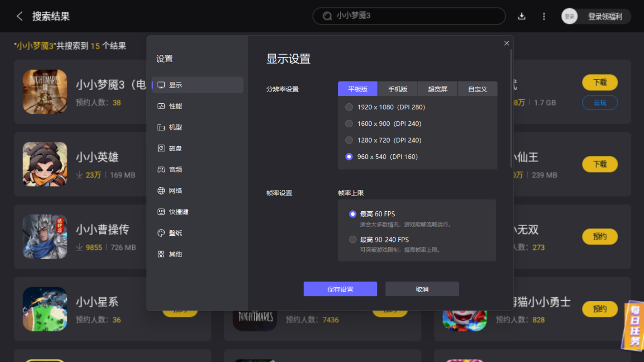
Task: Open the 小小曹操传 game thumbnail
Action: [45, 237]
